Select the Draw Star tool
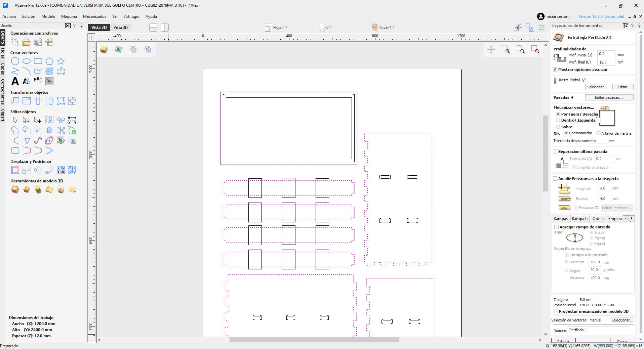The width and height of the screenshot is (644, 349). coord(61,61)
